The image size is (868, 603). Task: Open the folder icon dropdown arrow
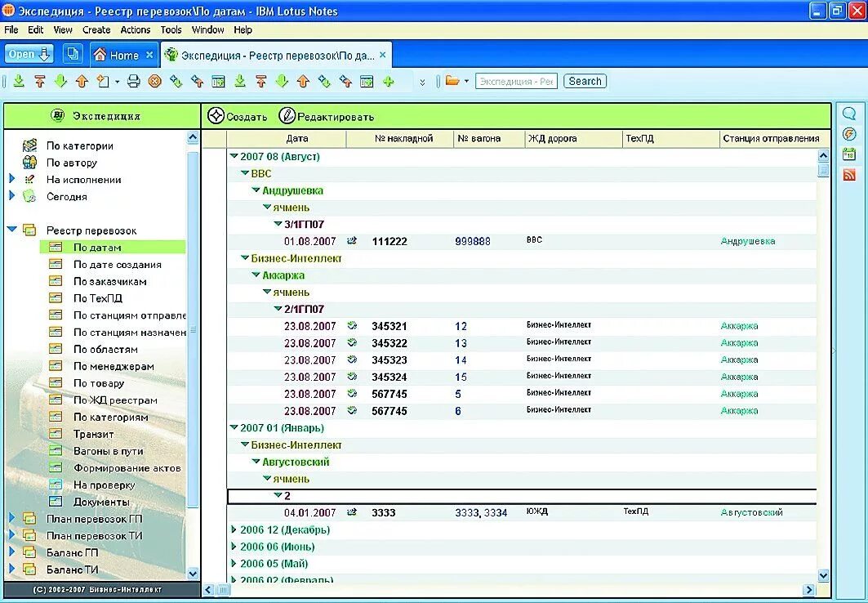(x=466, y=82)
